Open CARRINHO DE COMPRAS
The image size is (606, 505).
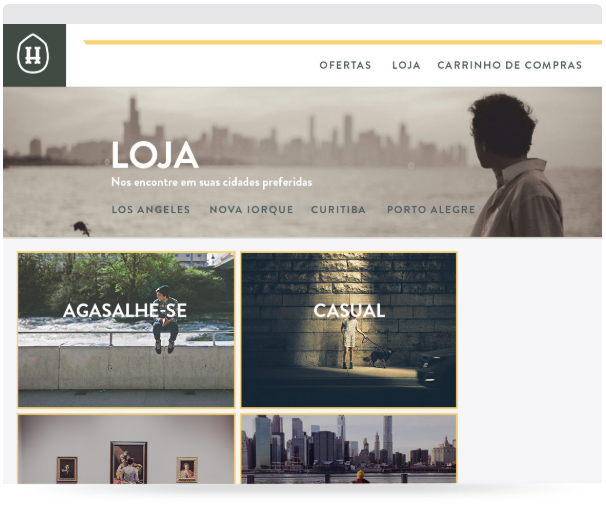[x=509, y=65]
